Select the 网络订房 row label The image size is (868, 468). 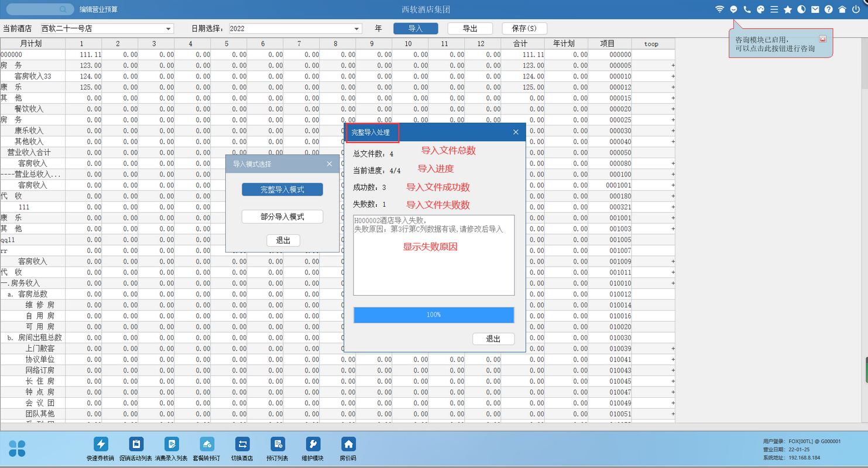40,370
